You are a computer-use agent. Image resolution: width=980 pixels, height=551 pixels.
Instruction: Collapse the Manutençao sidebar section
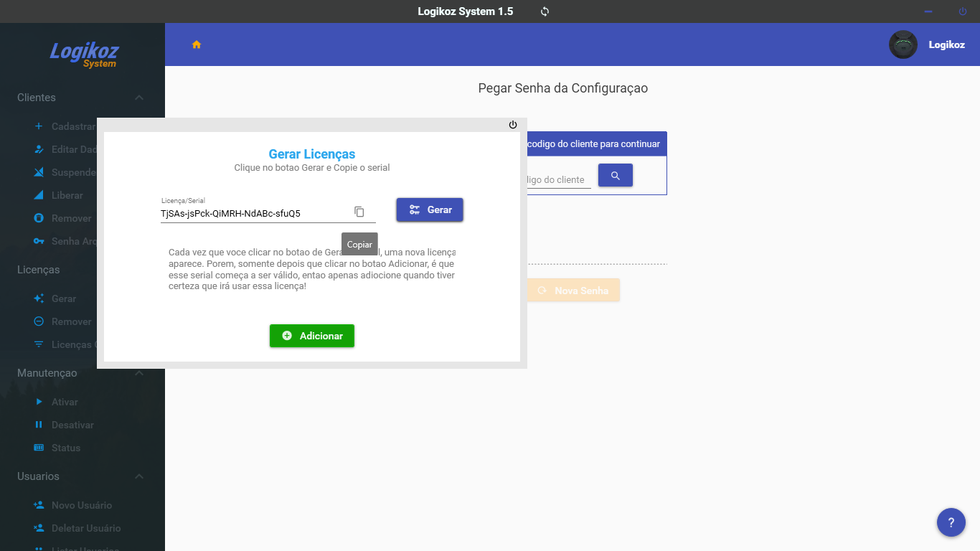tap(139, 373)
